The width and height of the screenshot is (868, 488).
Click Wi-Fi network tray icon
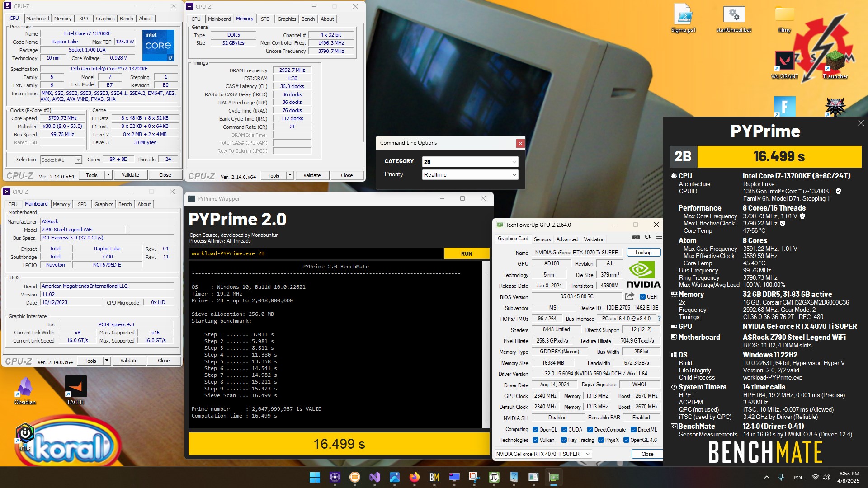click(x=815, y=477)
